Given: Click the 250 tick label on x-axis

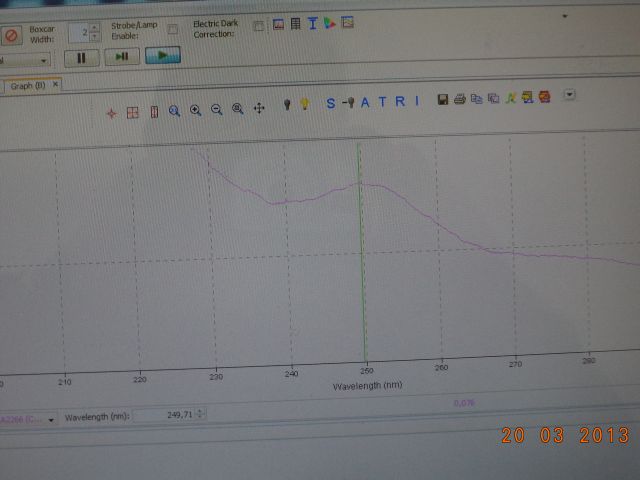Looking at the screenshot, I should [x=367, y=371].
